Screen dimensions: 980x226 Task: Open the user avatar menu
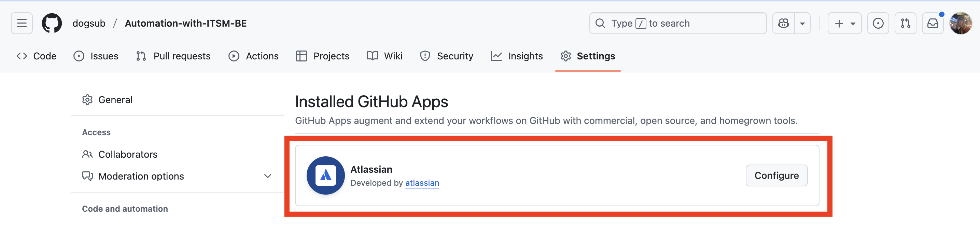click(961, 23)
